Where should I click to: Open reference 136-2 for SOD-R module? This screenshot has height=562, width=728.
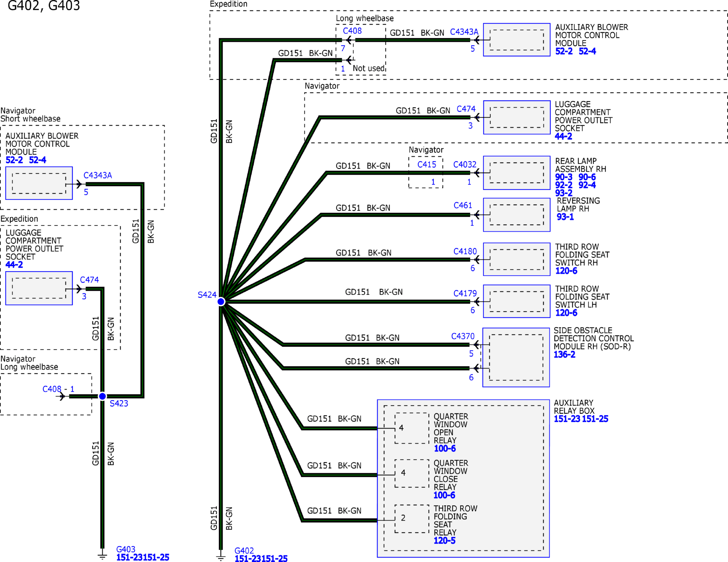pyautogui.click(x=565, y=354)
